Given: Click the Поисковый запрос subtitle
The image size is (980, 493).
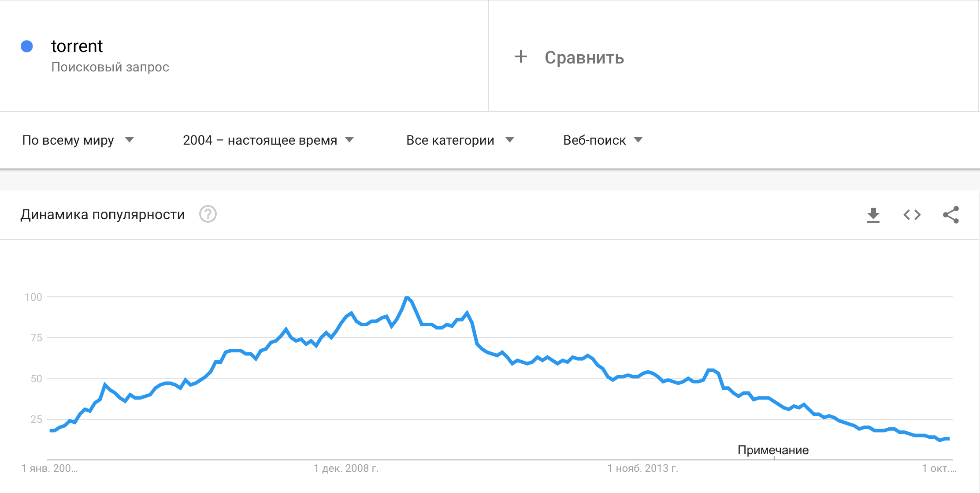Looking at the screenshot, I should click(110, 67).
